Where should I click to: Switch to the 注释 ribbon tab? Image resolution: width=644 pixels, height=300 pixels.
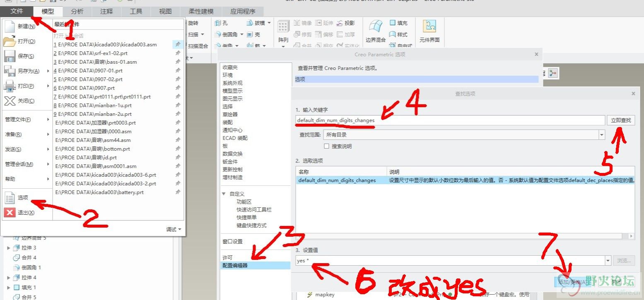click(x=106, y=11)
